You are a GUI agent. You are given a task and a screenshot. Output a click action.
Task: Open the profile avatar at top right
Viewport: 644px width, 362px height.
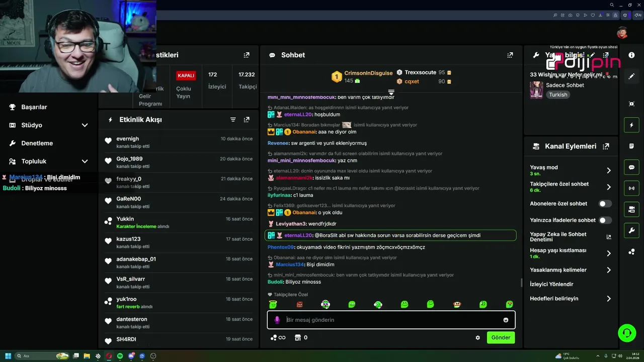coord(622,33)
